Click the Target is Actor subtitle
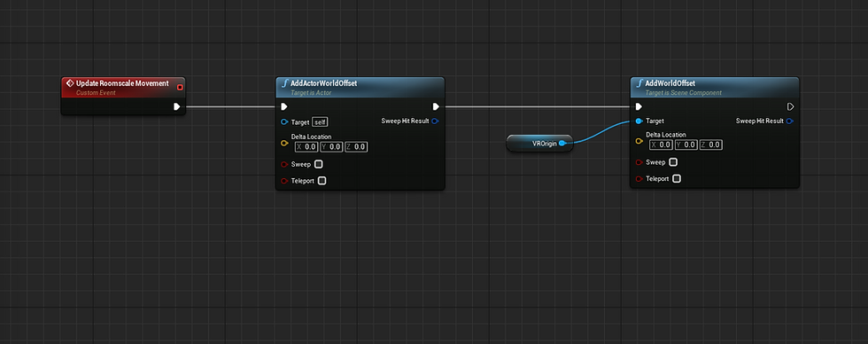The height and width of the screenshot is (344, 868). pyautogui.click(x=311, y=92)
